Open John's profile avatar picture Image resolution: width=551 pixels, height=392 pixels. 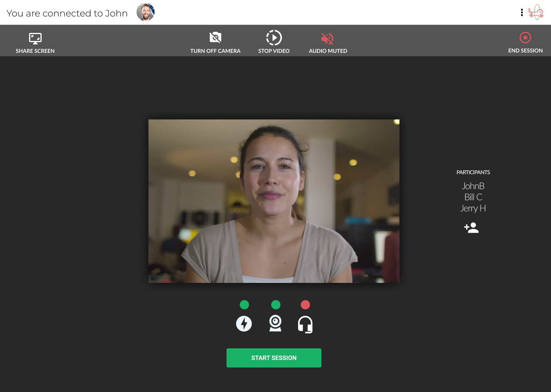pos(146,12)
